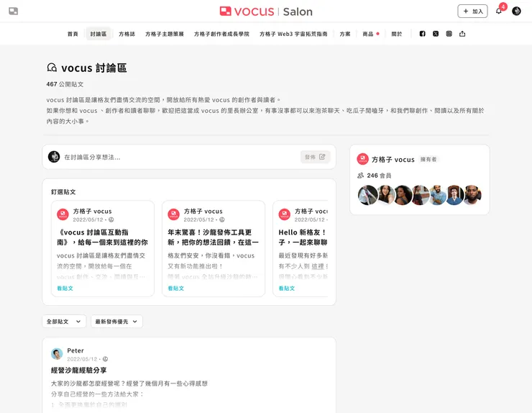Click the author name Peter
The image size is (532, 413).
tap(75, 350)
